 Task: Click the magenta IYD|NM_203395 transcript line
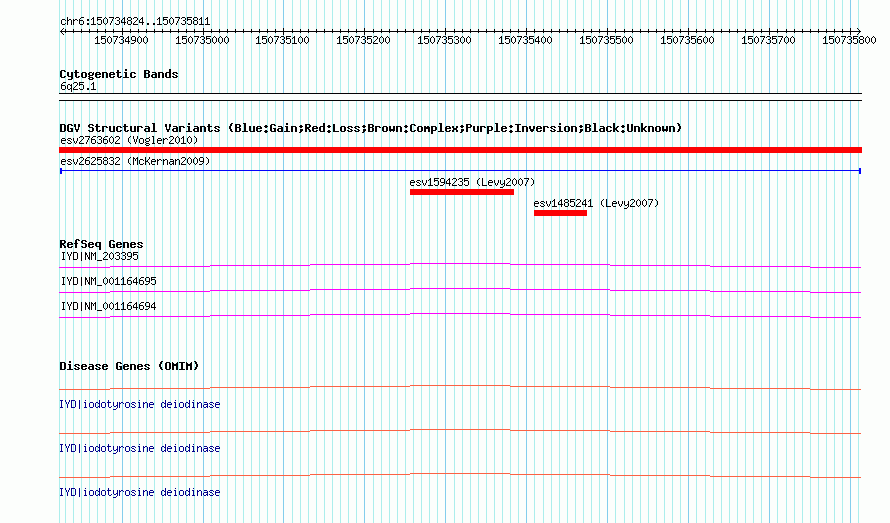[460, 265]
